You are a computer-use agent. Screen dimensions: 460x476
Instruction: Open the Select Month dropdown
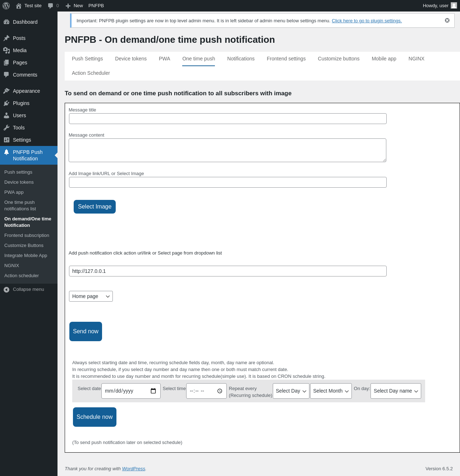pyautogui.click(x=331, y=391)
